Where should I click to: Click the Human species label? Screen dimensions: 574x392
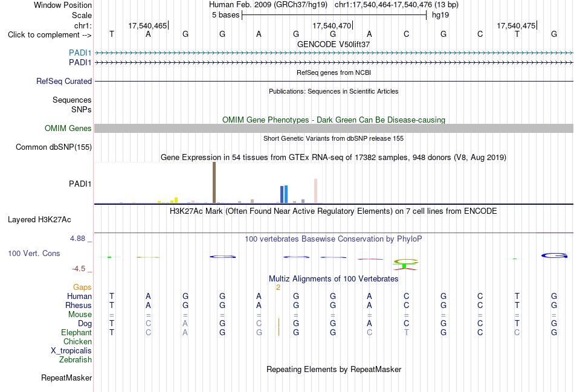79,296
